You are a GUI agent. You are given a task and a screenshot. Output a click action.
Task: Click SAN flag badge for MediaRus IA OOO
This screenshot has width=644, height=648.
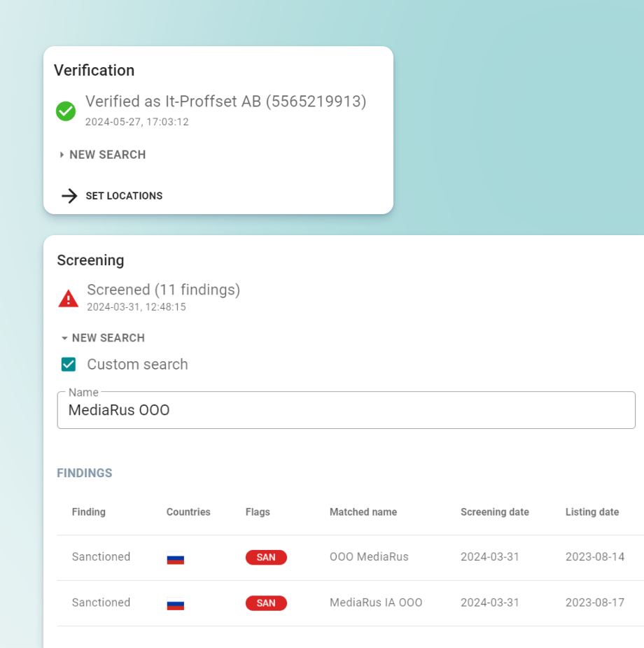(266, 603)
